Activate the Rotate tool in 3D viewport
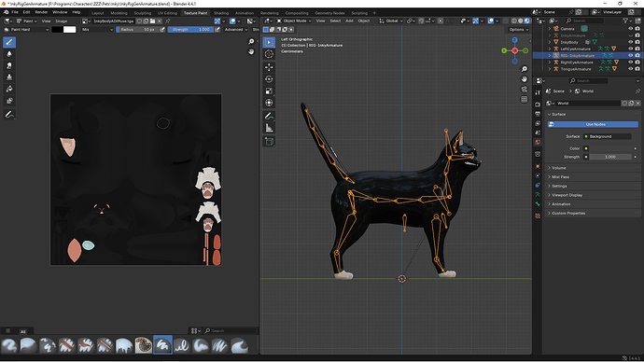 [269, 78]
